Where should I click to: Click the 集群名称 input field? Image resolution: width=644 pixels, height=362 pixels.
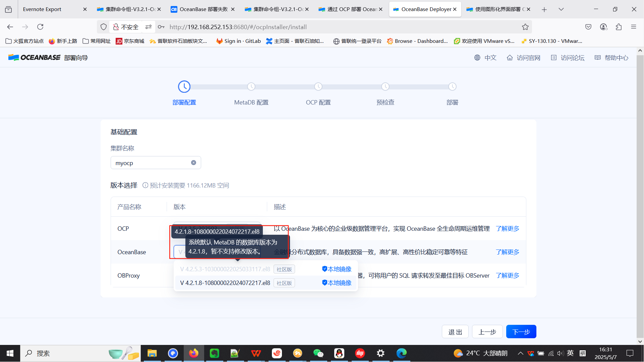(156, 163)
